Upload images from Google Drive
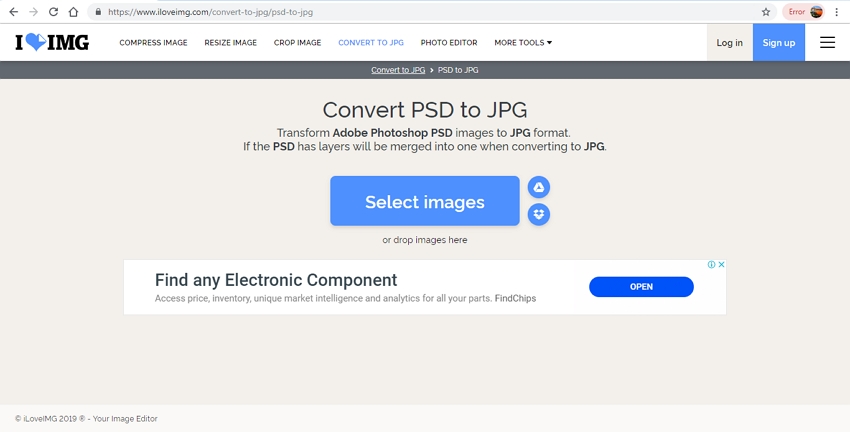Screen dimensions: 850x432 click(x=539, y=188)
